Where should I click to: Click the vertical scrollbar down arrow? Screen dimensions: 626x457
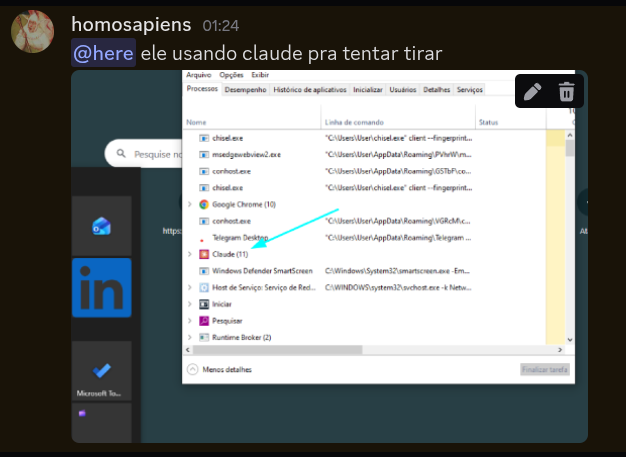[x=570, y=340]
